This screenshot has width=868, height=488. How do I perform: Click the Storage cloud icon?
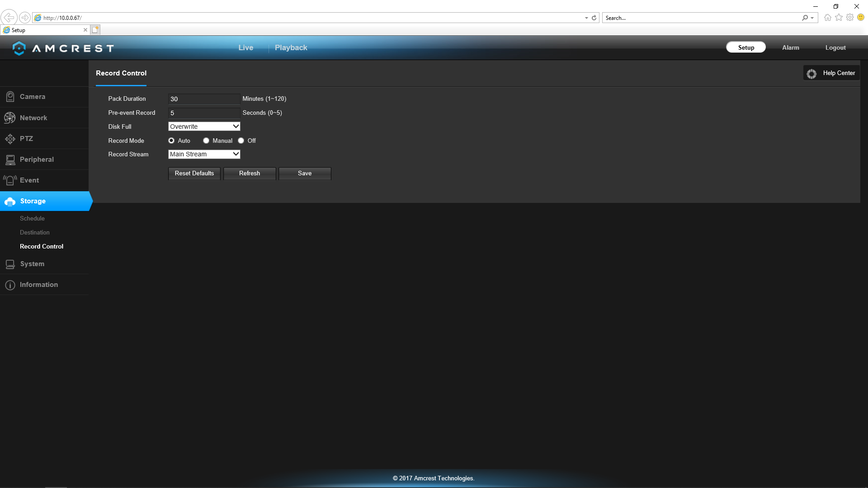coord(10,202)
